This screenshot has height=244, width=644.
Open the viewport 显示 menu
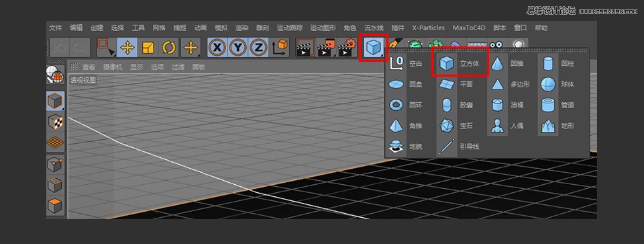click(137, 67)
